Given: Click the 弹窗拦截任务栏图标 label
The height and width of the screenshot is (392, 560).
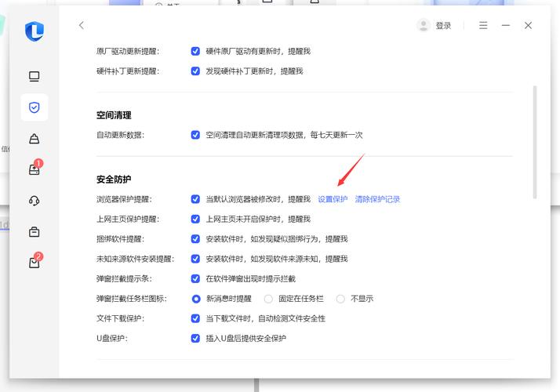Looking at the screenshot, I should click(x=132, y=299).
